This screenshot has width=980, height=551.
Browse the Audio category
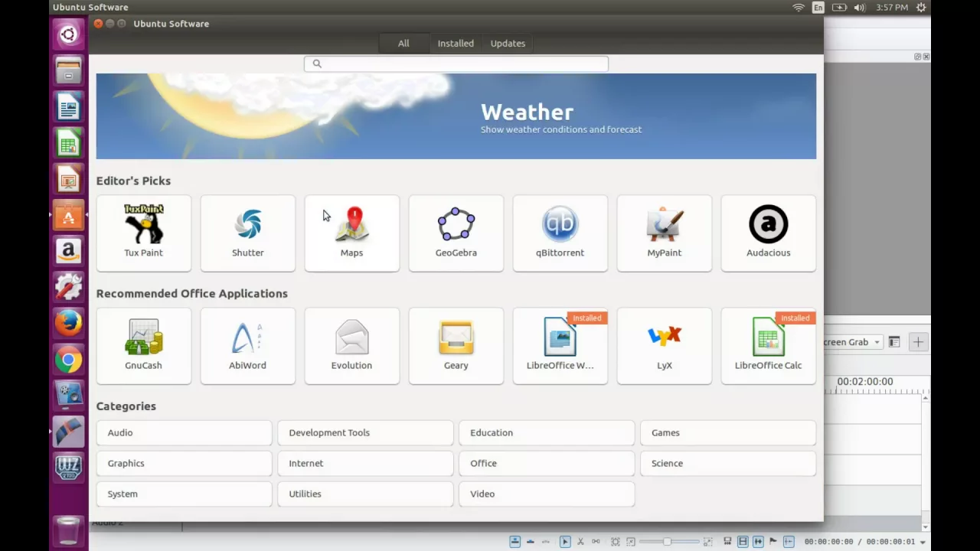pos(184,432)
